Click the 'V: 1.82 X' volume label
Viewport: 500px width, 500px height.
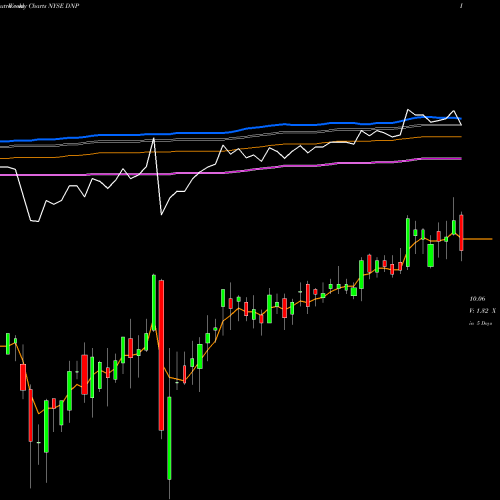482,311
